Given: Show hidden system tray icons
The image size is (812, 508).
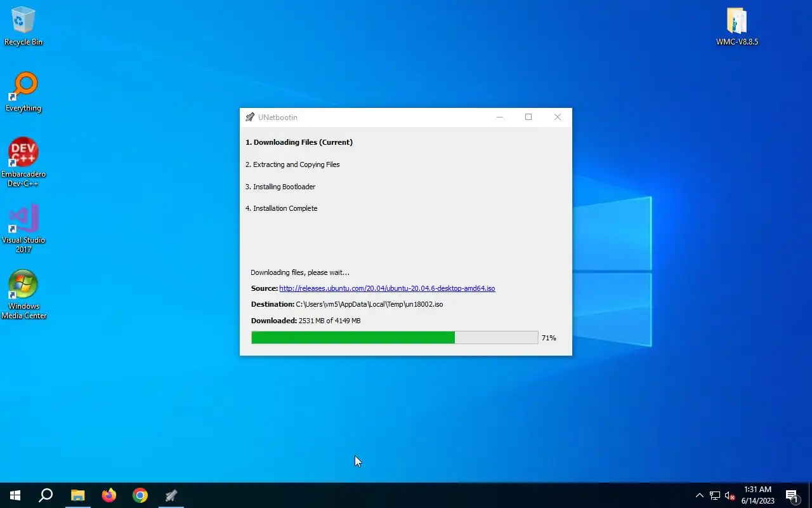Looking at the screenshot, I should (699, 495).
